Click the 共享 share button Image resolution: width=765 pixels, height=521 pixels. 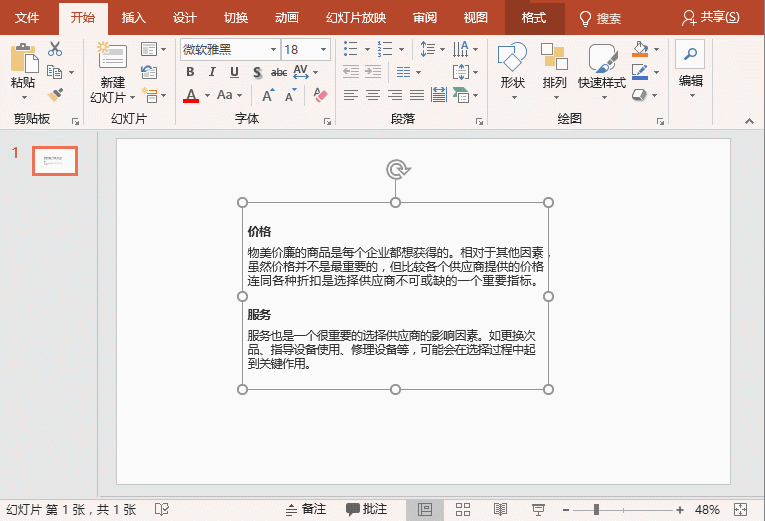(711, 18)
